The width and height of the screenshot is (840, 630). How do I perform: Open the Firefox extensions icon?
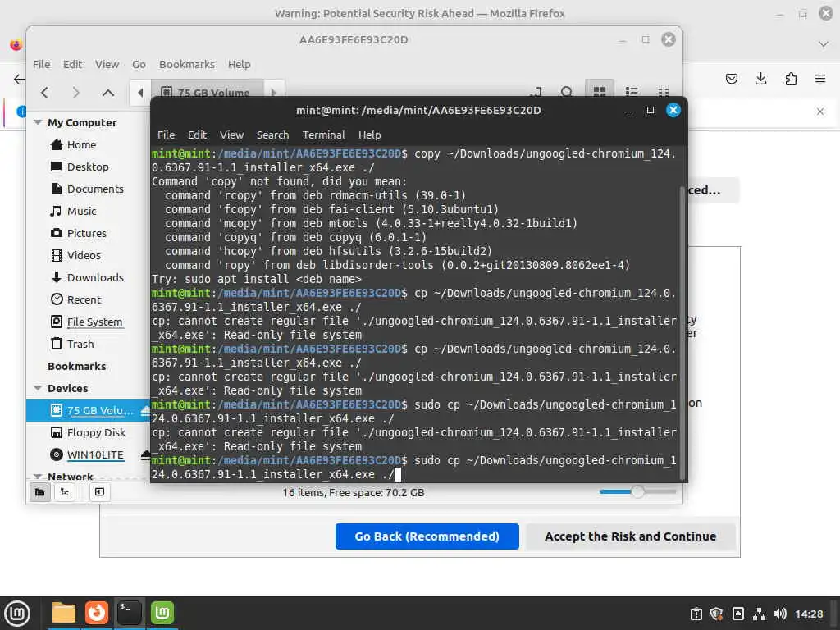point(791,79)
